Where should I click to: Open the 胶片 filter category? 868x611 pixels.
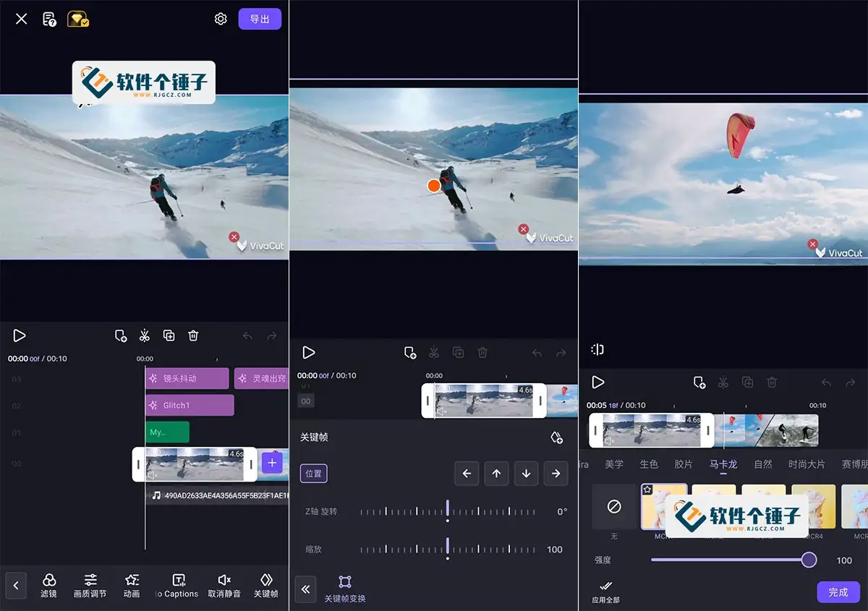684,464
